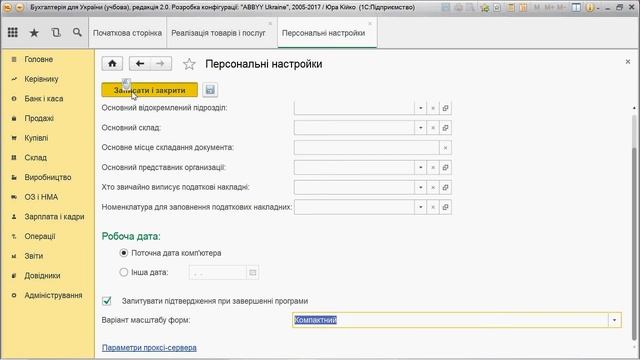Open the Операції section
The height and width of the screenshot is (360, 640).
pos(40,236)
